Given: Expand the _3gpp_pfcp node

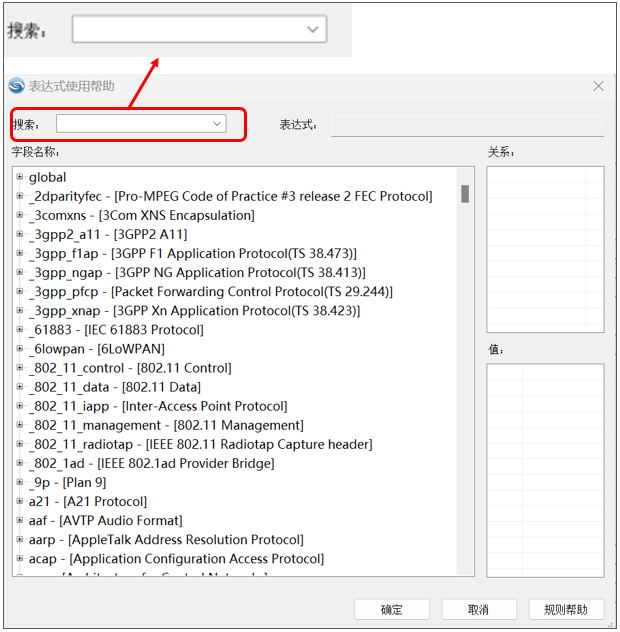Looking at the screenshot, I should click(19, 291).
